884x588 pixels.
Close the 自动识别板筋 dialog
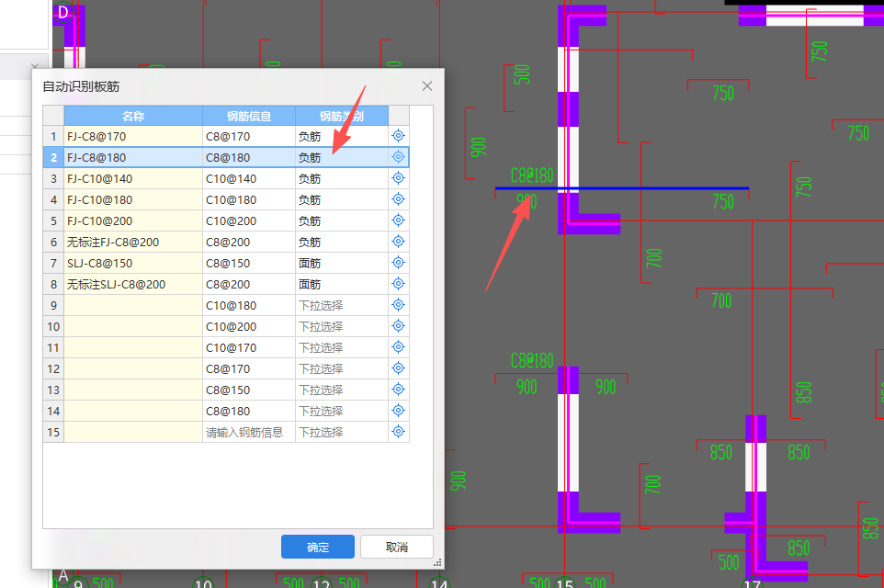[x=426, y=85]
